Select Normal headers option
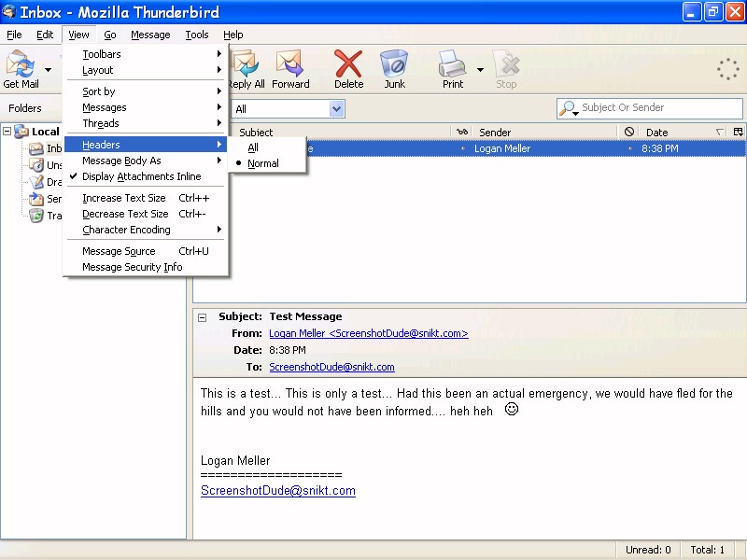The image size is (747, 560). click(267, 163)
